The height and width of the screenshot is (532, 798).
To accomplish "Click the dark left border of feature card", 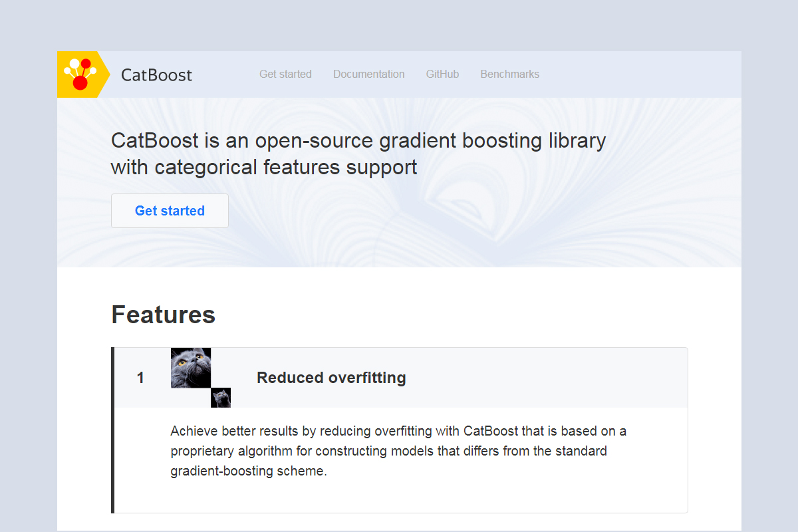I will pyautogui.click(x=112, y=430).
